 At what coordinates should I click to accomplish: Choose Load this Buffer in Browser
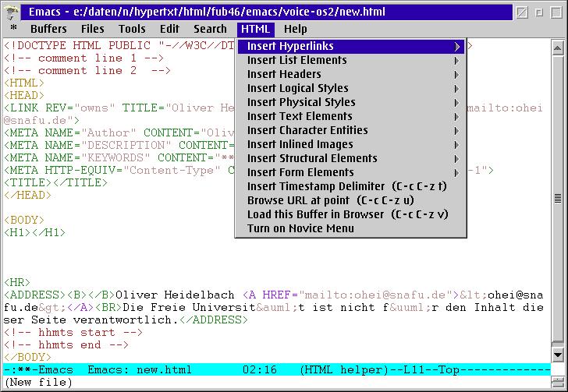coord(350,214)
